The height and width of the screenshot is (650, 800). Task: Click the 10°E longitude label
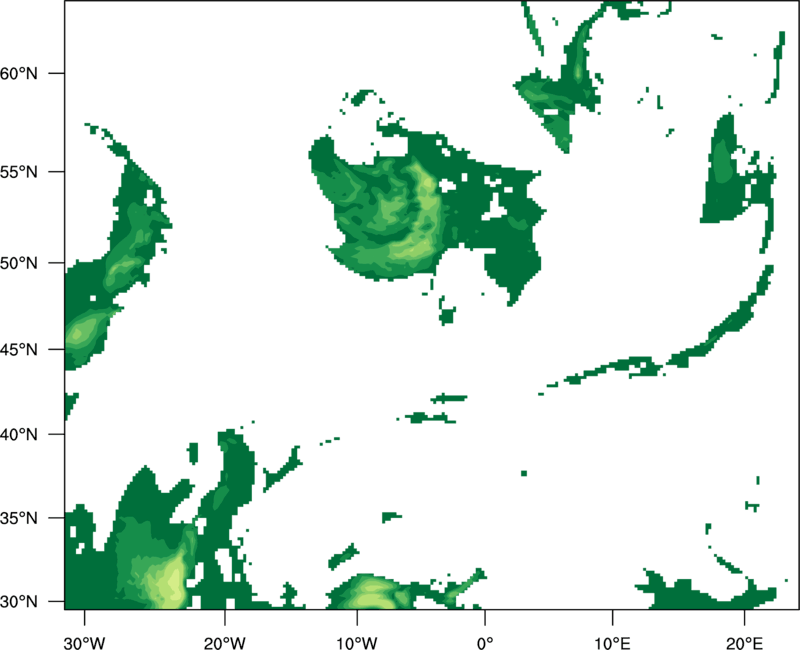612,643
